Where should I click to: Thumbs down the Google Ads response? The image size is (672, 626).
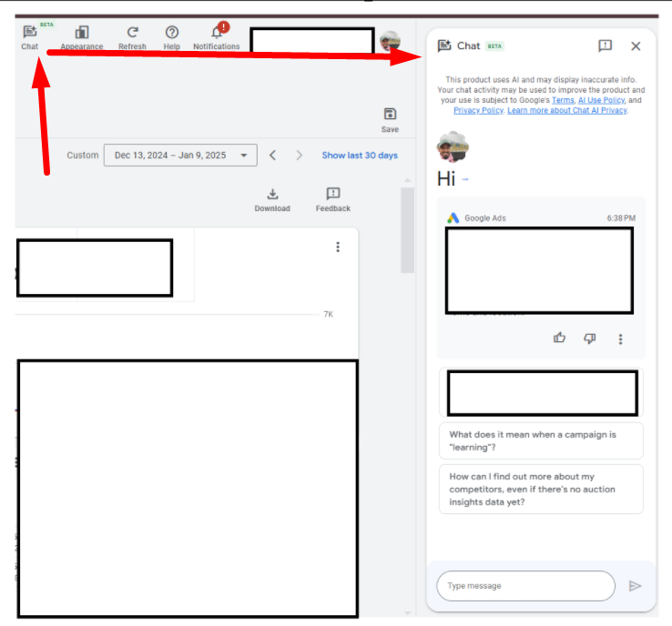pyautogui.click(x=590, y=338)
